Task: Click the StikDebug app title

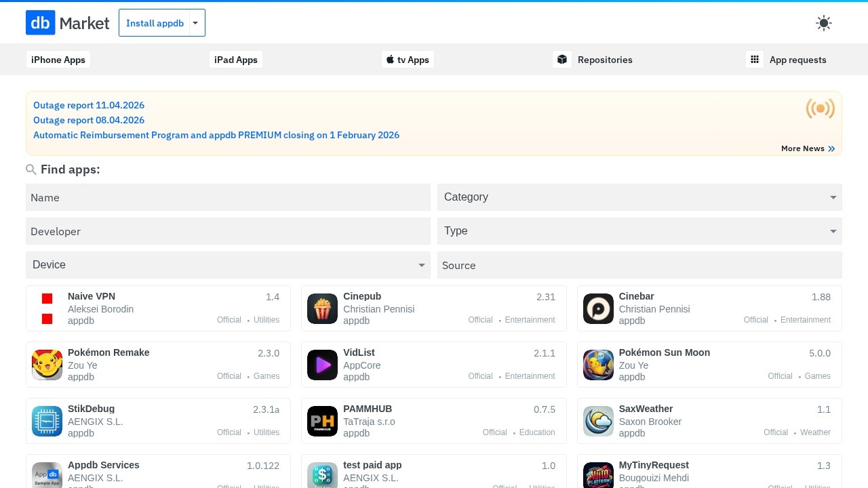Action: pos(91,409)
